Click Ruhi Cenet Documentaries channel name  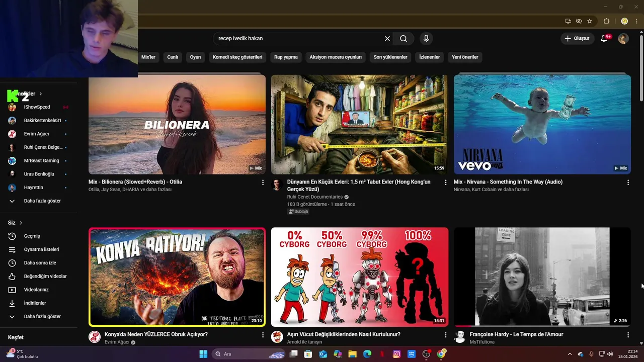pos(315,197)
